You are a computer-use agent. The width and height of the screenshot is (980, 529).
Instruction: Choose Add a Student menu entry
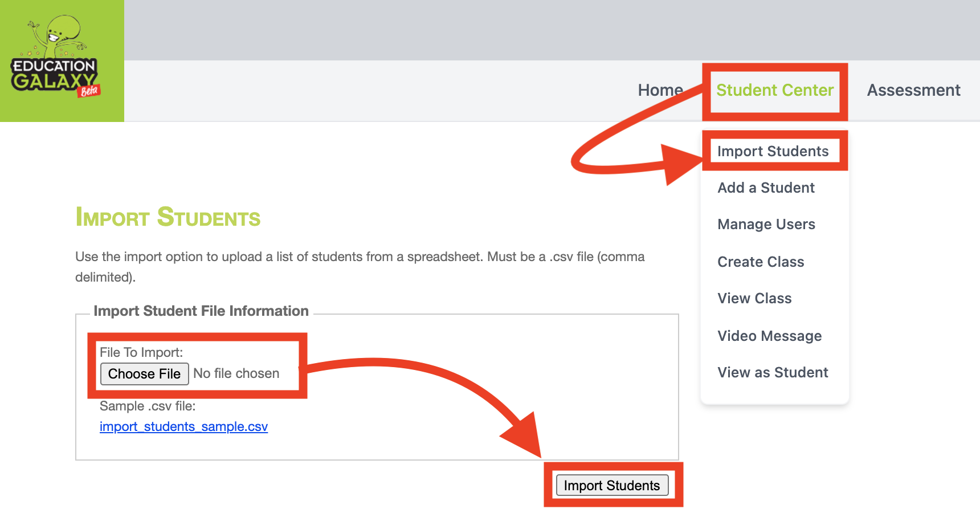pos(766,188)
